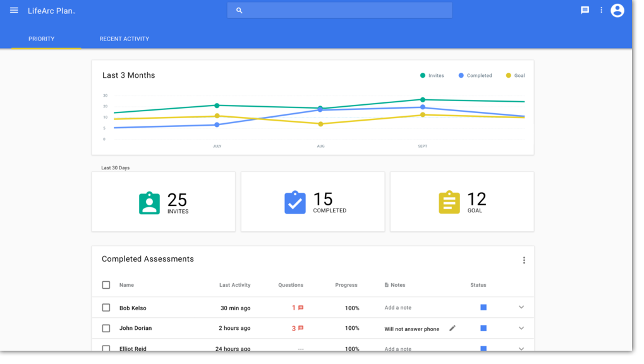Open the user account avatar

click(x=617, y=10)
